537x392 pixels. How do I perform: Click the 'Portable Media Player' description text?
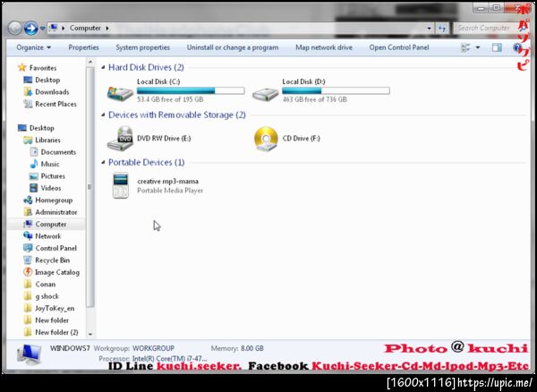point(170,191)
